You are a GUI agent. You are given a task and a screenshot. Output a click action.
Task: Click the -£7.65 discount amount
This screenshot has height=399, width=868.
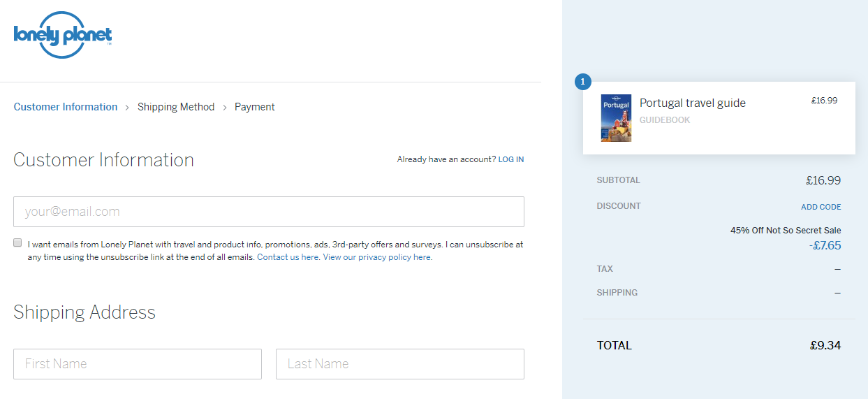[x=825, y=245]
